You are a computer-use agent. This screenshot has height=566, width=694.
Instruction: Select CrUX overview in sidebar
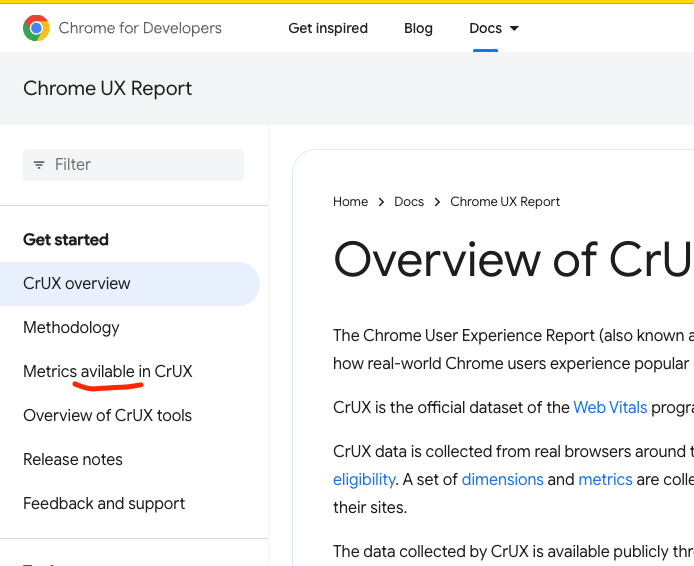click(130, 284)
